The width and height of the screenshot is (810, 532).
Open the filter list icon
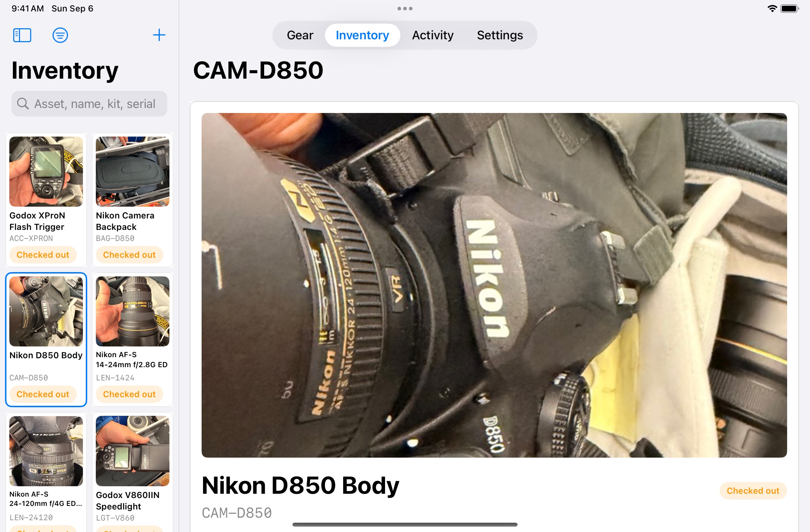pos(60,35)
